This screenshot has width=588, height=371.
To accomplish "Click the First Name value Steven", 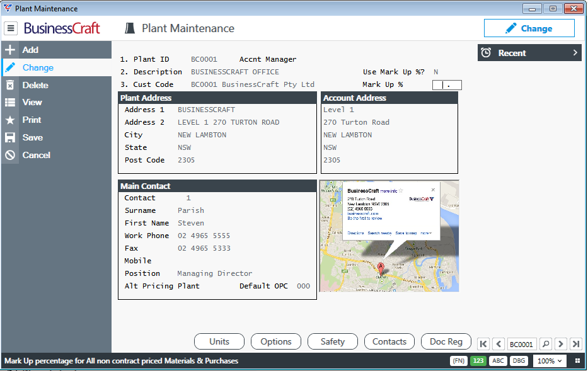I will click(x=191, y=224).
